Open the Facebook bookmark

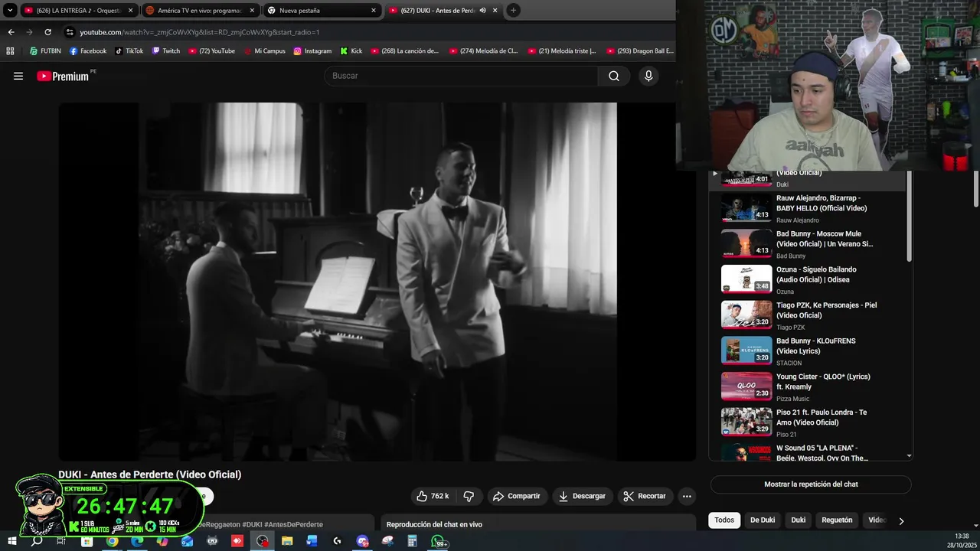pos(88,51)
